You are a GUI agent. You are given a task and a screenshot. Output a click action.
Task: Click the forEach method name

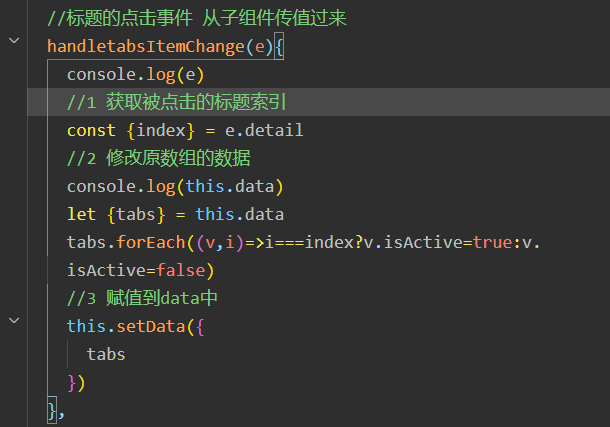point(151,242)
